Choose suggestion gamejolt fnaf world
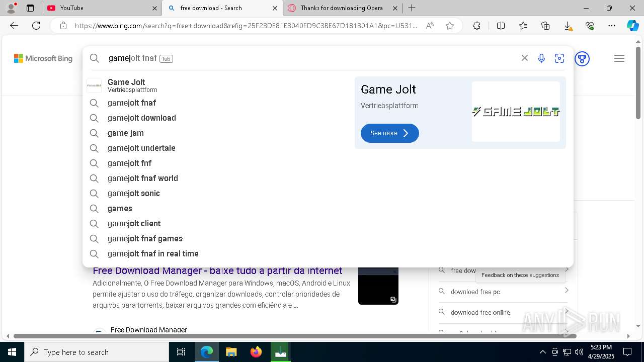Image resolution: width=644 pixels, height=362 pixels. coord(216,178)
